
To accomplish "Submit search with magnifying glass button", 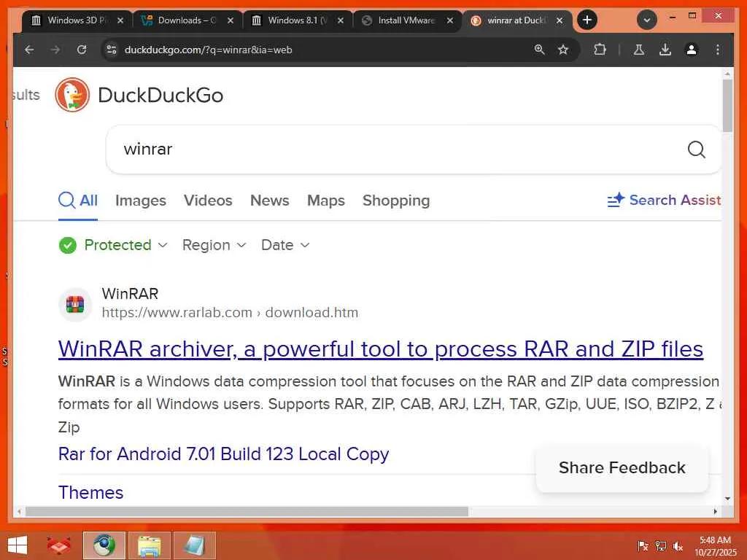I will click(x=696, y=149).
